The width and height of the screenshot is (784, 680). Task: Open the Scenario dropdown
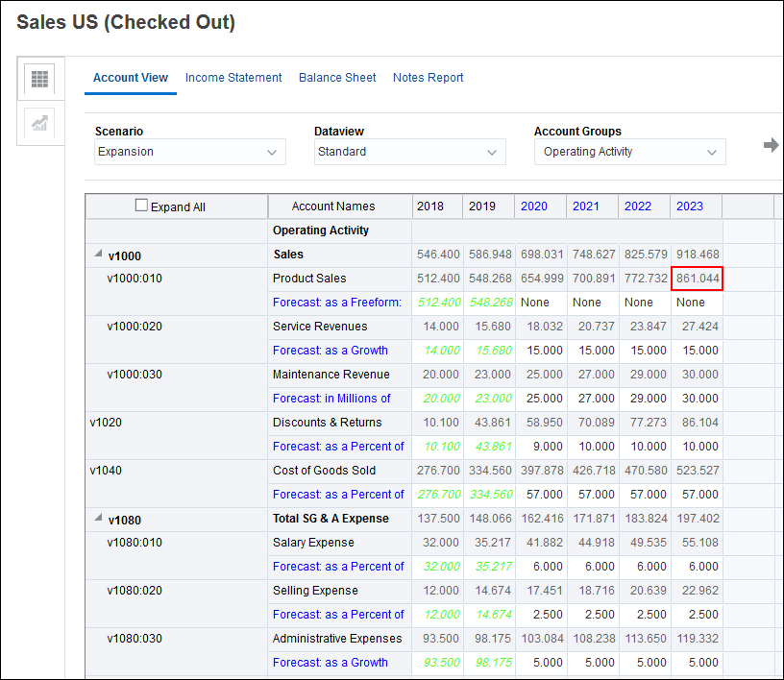[190, 152]
